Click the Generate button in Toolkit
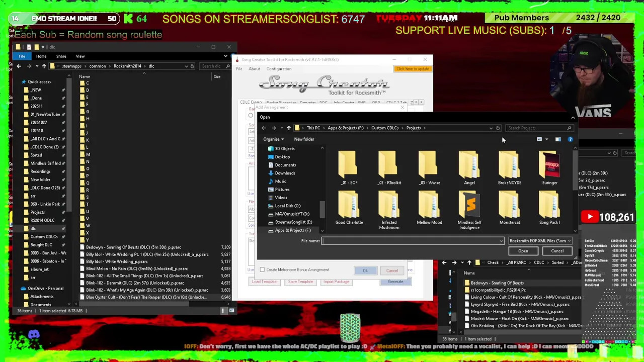This screenshot has height=362, width=644. 395,282
